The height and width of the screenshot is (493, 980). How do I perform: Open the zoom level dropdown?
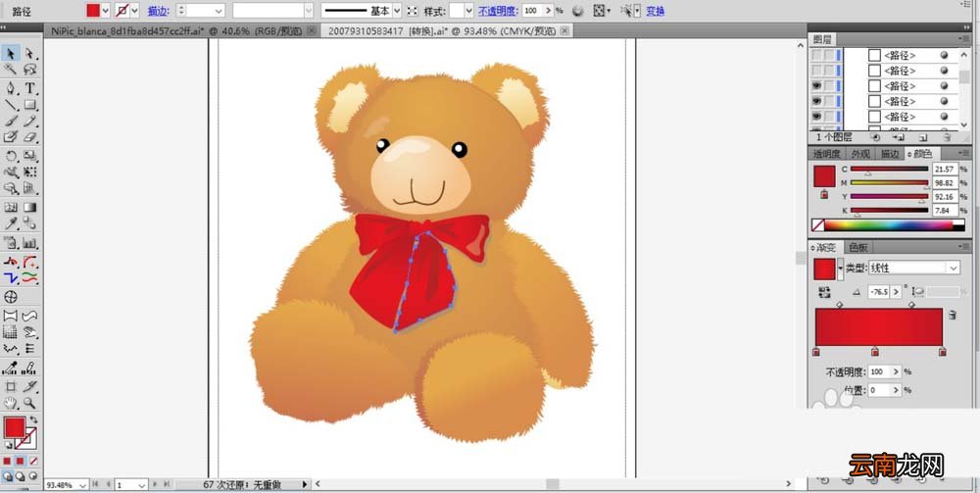[x=83, y=485]
